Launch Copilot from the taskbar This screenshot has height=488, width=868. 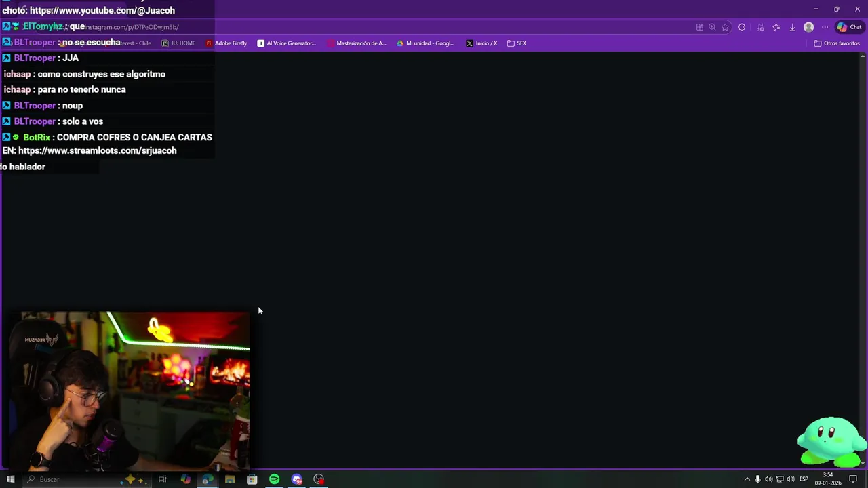coord(185,479)
